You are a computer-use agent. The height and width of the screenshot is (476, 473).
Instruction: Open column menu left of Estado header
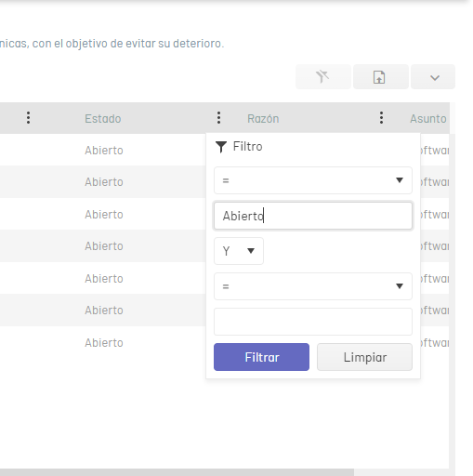pyautogui.click(x=28, y=118)
